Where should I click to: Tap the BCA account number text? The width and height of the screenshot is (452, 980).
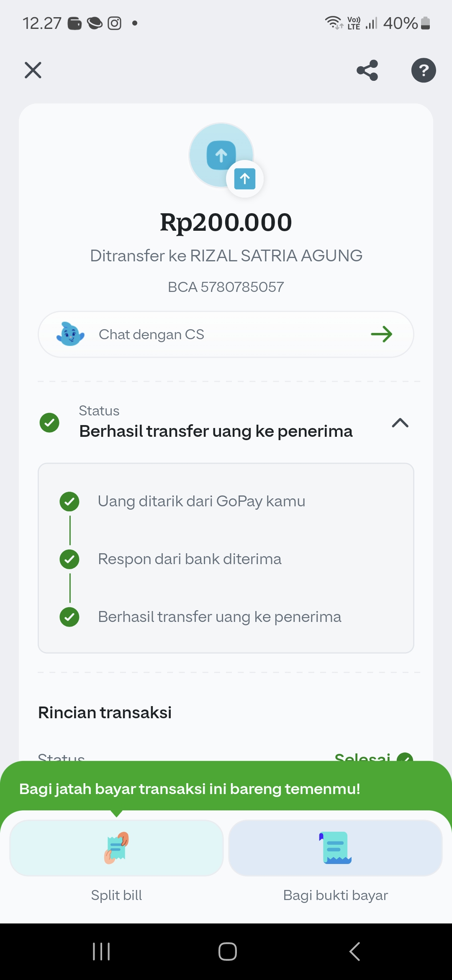tap(226, 287)
